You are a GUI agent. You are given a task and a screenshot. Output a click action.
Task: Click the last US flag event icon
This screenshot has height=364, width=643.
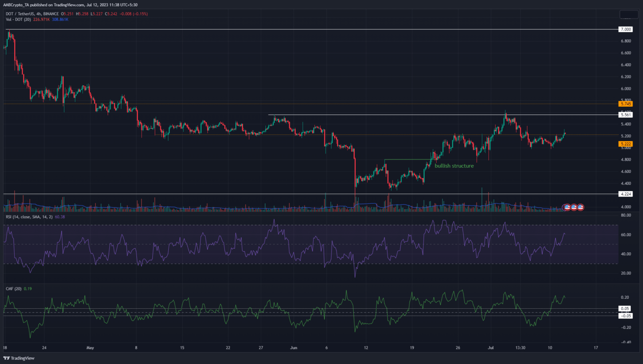pos(581,207)
